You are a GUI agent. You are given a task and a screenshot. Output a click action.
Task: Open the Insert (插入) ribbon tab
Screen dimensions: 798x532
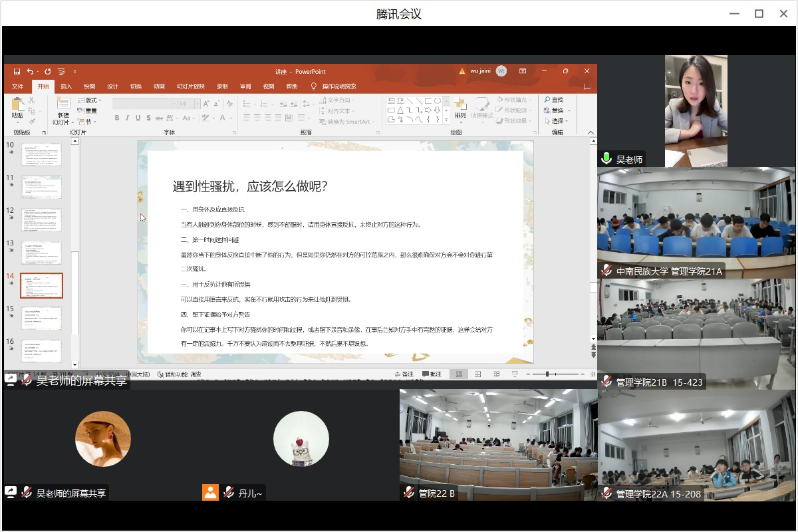66,86
